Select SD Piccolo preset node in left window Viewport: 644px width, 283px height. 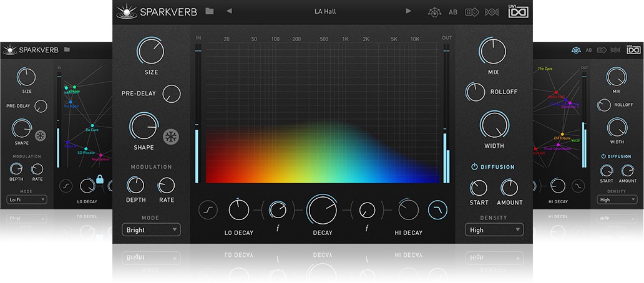(x=86, y=149)
